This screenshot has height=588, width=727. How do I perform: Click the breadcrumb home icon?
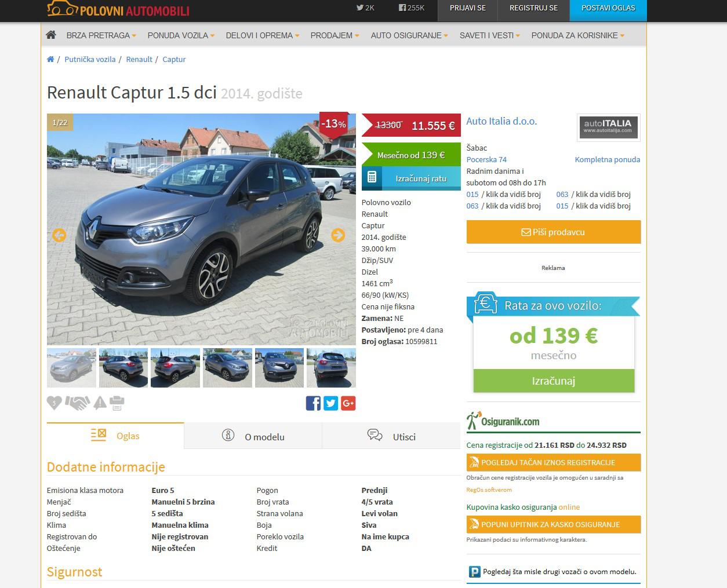coord(50,59)
